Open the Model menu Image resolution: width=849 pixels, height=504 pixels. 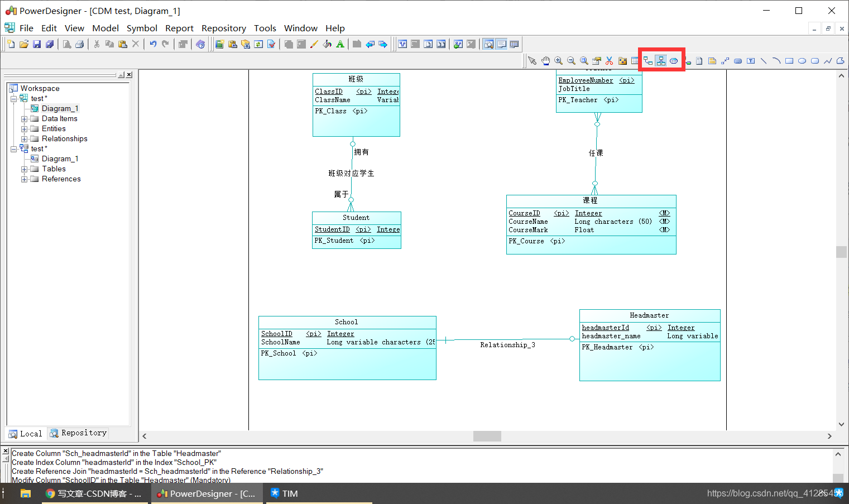(x=105, y=28)
